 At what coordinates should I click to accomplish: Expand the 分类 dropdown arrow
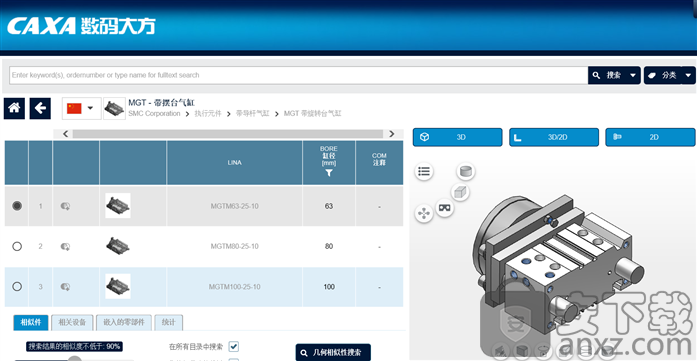(688, 75)
